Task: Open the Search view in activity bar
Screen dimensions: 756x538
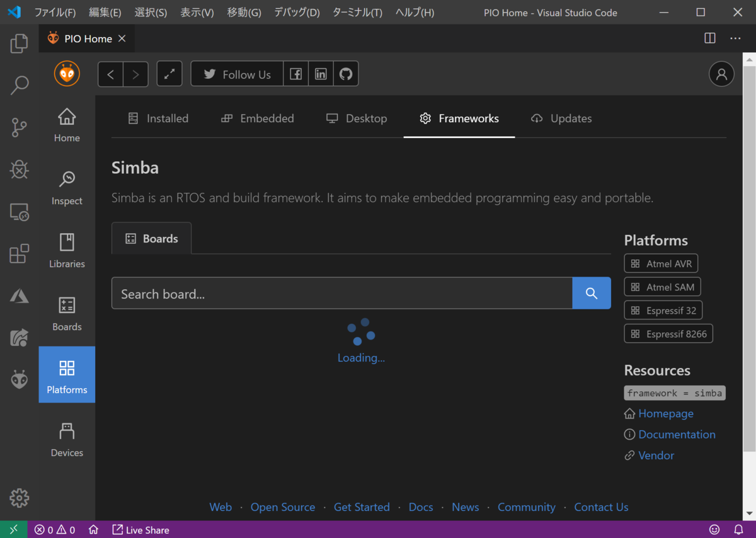Action: 19,85
